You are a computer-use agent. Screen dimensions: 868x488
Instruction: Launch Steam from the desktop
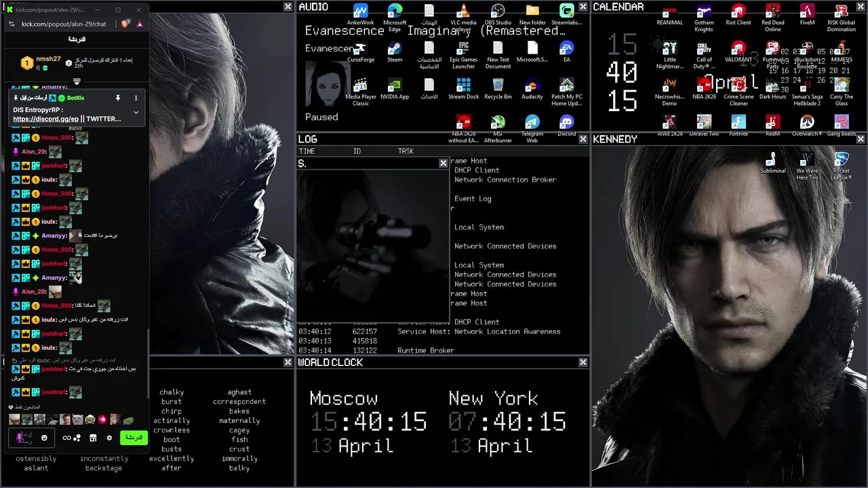coord(395,53)
